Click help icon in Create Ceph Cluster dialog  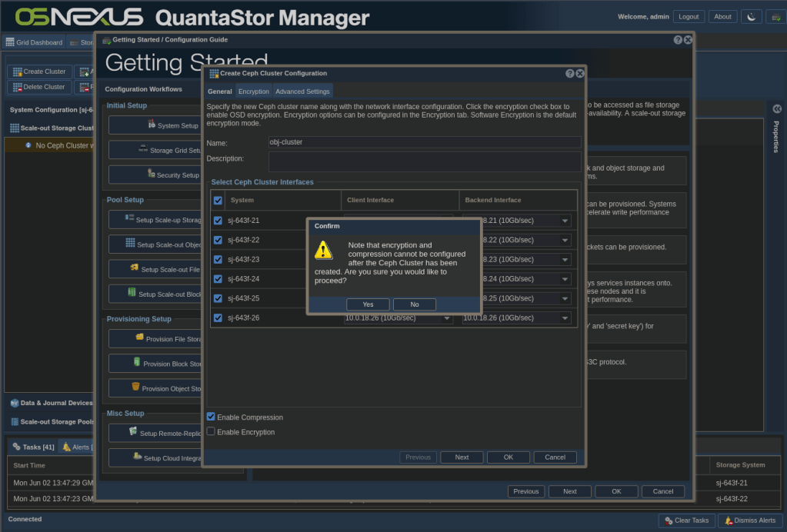coord(570,74)
